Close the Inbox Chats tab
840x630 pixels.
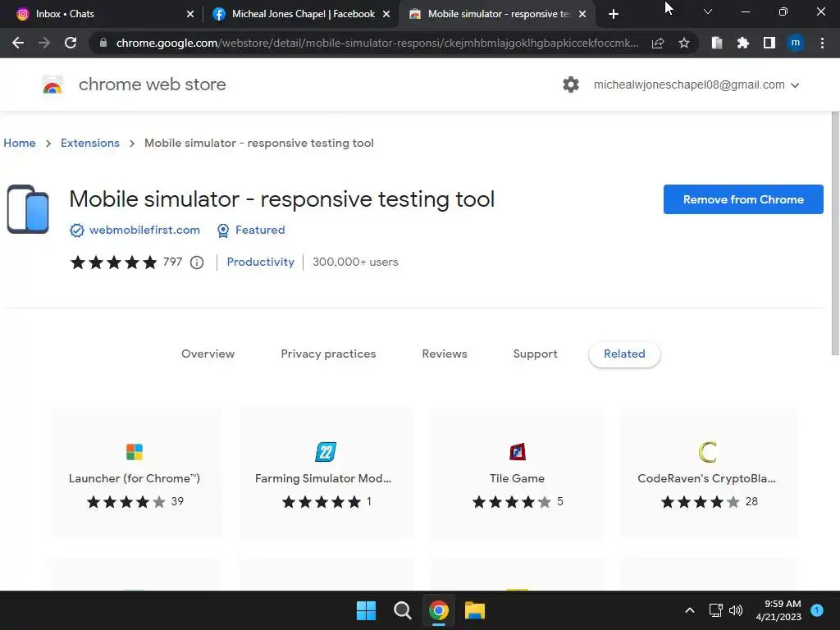190,14
